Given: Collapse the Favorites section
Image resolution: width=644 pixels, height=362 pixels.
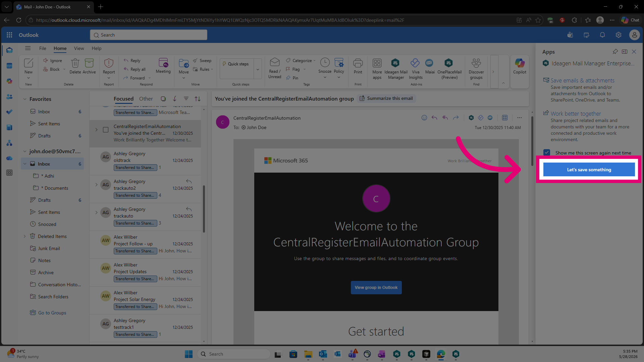Looking at the screenshot, I should (24, 99).
